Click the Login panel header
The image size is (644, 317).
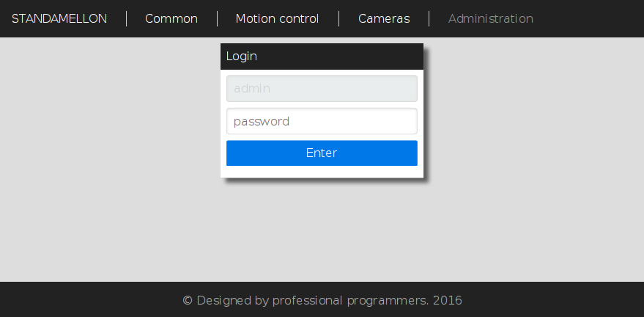pos(322,56)
